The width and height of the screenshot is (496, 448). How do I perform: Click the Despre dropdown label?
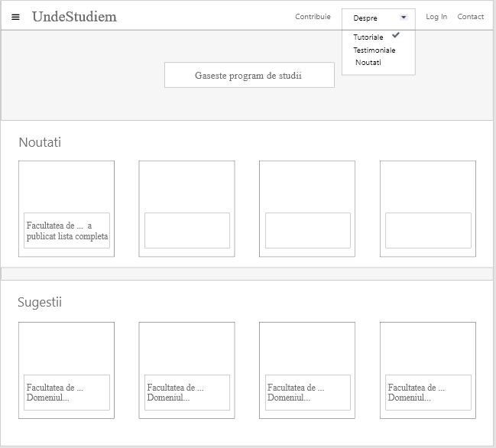(365, 18)
